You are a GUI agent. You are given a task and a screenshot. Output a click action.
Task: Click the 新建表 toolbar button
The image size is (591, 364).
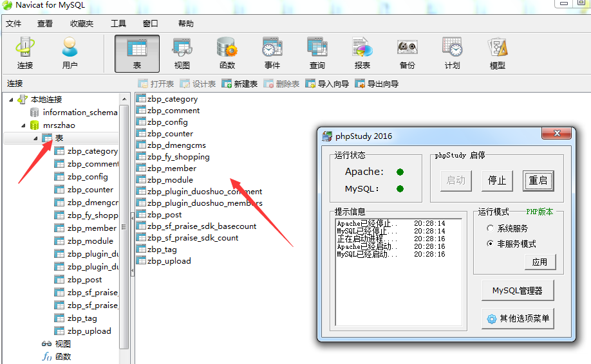tap(239, 84)
